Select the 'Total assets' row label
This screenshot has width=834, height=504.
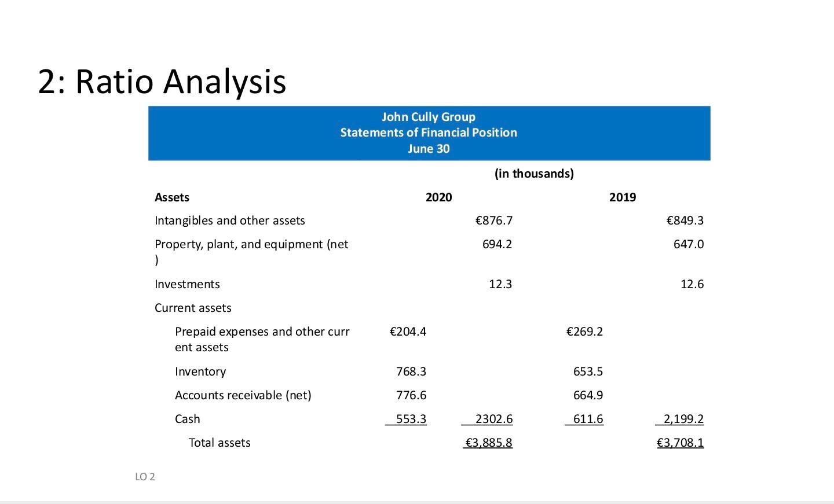click(220, 442)
